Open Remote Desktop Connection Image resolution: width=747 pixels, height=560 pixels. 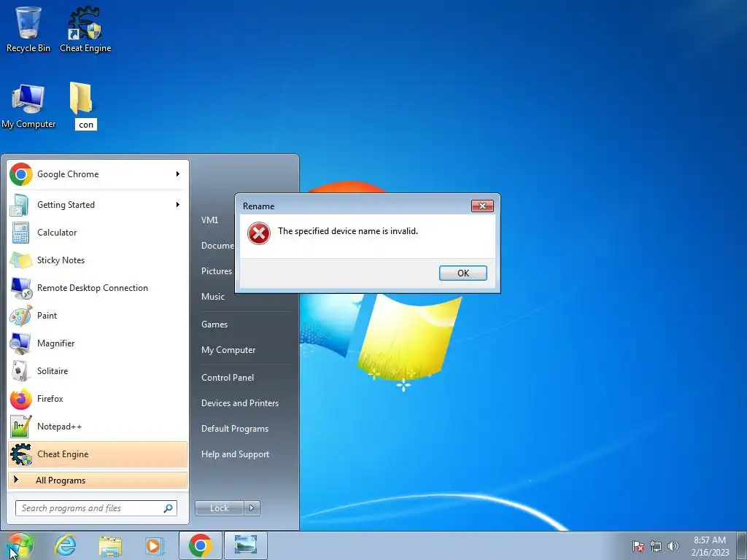pos(98,287)
